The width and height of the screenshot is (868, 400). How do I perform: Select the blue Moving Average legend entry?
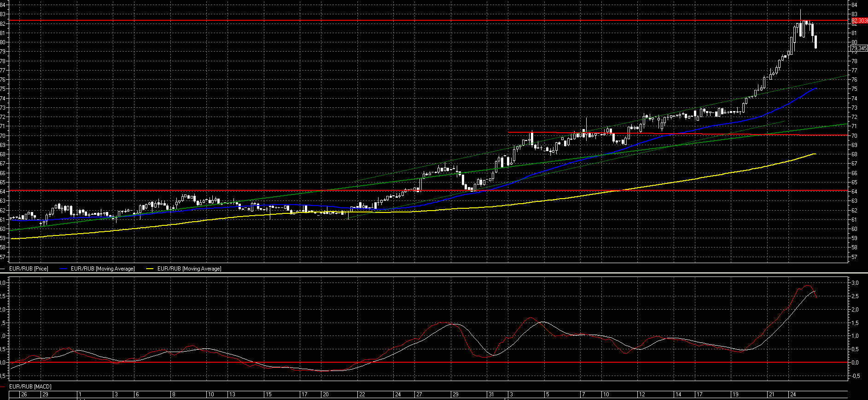tap(103, 269)
